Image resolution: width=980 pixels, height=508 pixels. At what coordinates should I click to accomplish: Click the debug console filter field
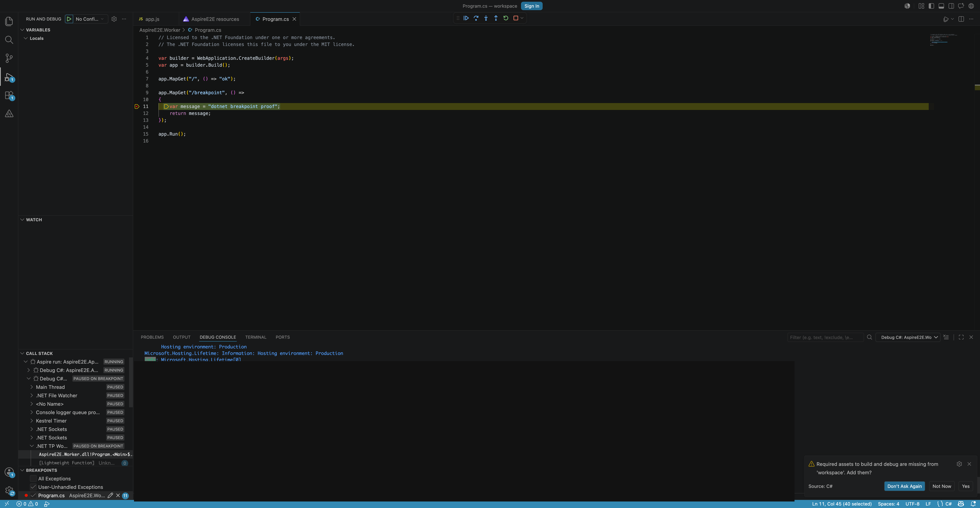coord(826,337)
